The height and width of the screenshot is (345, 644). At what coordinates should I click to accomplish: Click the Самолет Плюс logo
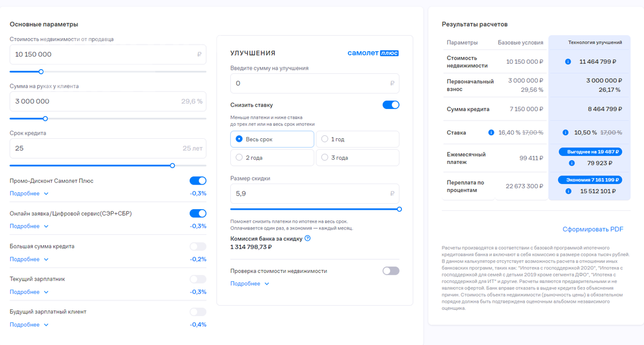click(x=373, y=53)
